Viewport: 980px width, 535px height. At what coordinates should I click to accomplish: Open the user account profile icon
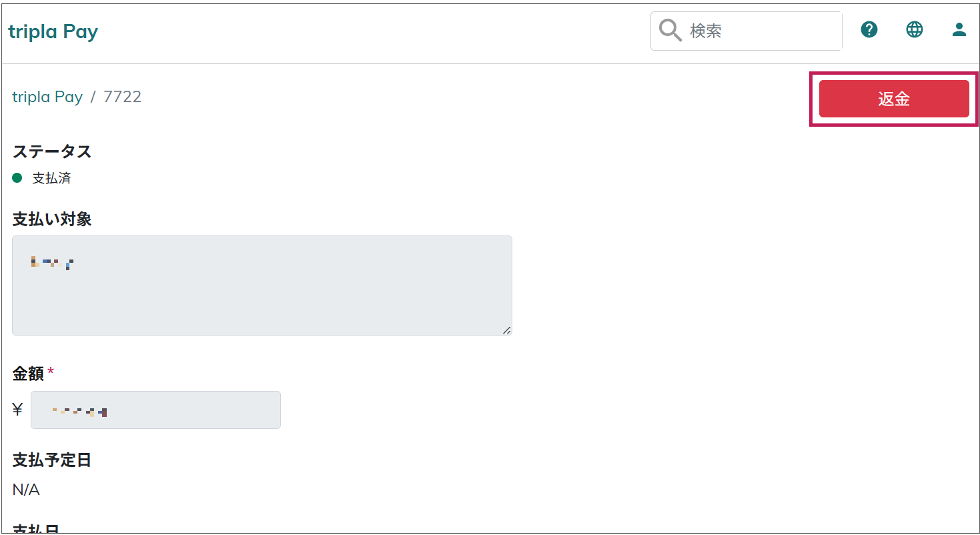pyautogui.click(x=959, y=29)
